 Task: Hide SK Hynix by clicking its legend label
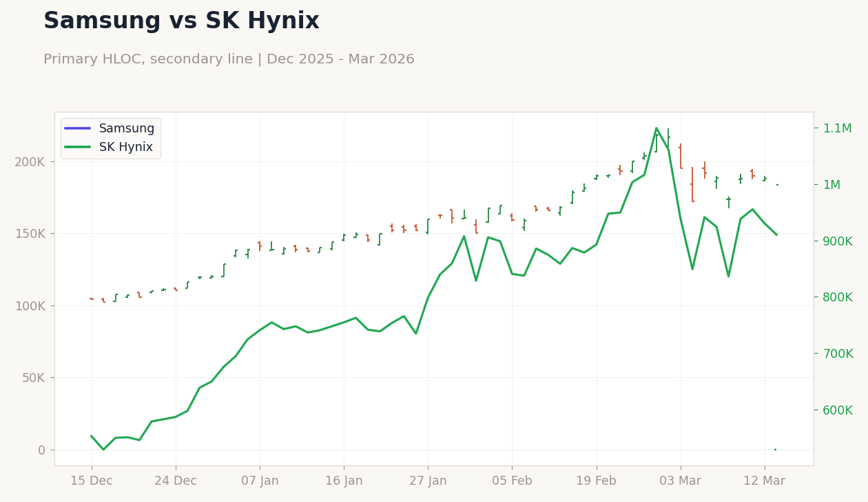click(x=125, y=147)
